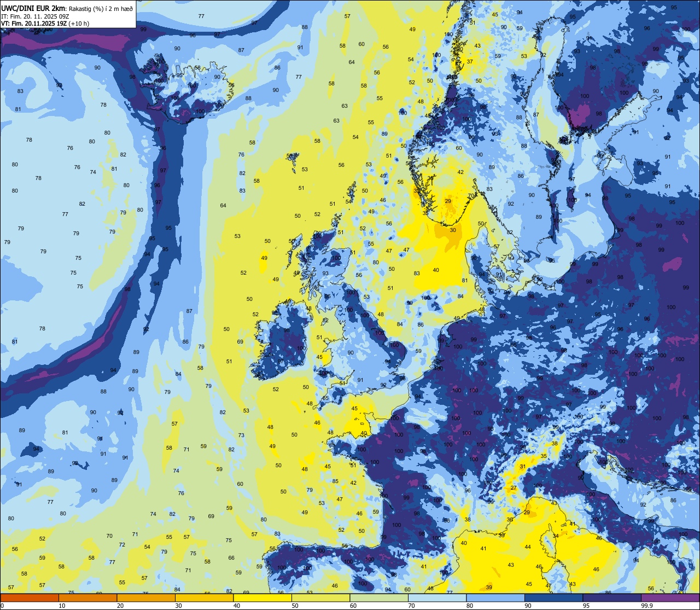Image resolution: width=700 pixels, height=610 pixels.
Task: Click the navy 95–99.9 legend swatch
Action: tap(612, 597)
